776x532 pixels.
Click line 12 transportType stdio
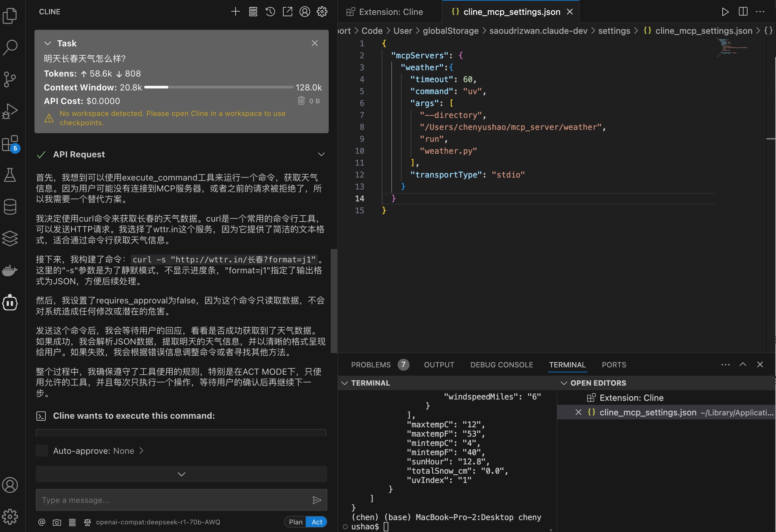(x=468, y=175)
